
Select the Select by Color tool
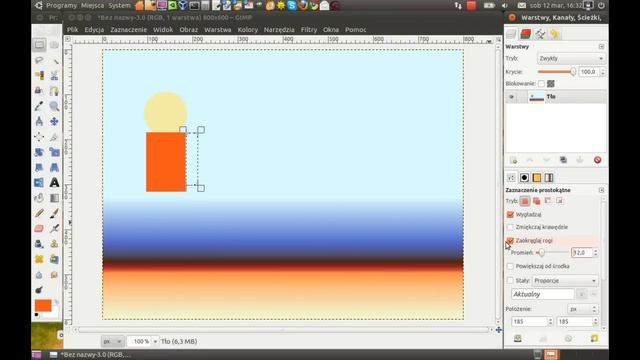tap(39, 76)
